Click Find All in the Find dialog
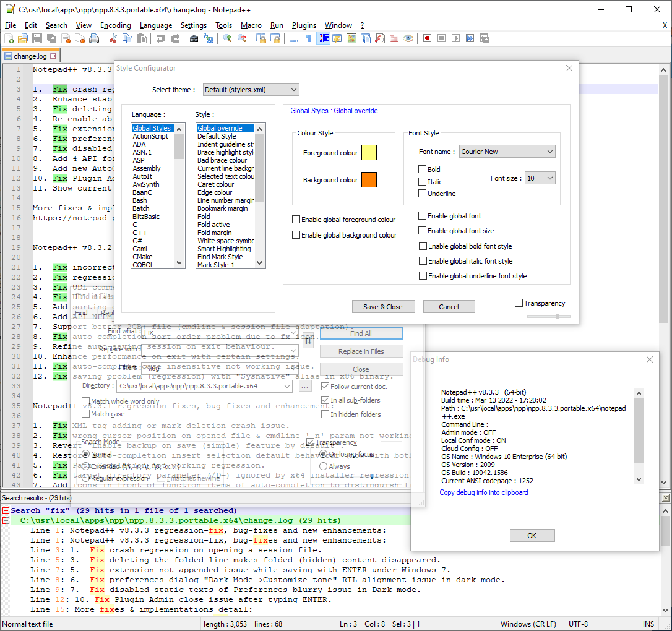The image size is (672, 631). tap(361, 333)
